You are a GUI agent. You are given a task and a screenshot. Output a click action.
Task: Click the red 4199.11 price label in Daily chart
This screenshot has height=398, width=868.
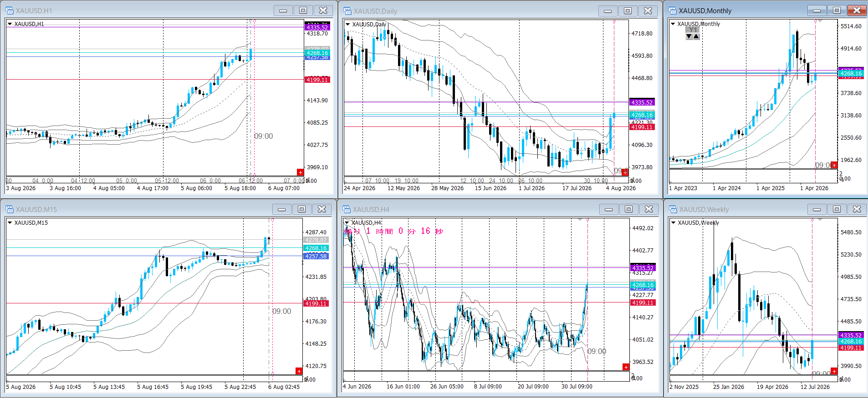[642, 127]
